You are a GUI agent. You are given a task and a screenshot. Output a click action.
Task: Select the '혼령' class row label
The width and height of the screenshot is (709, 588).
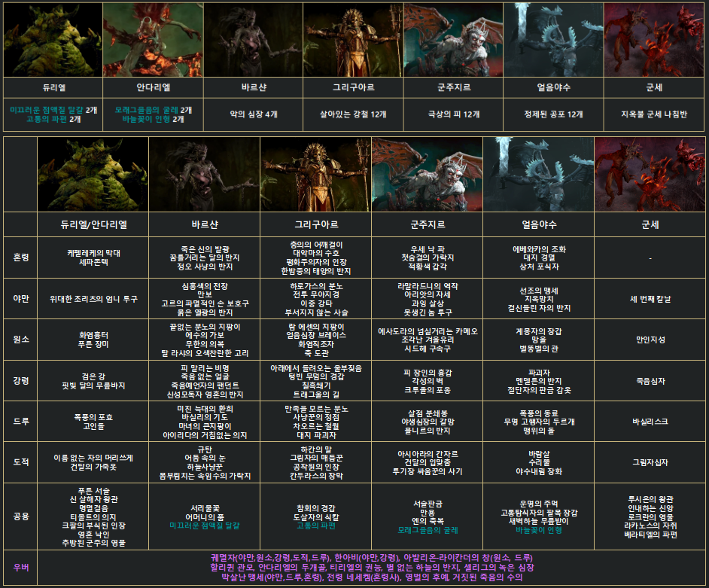tap(21, 257)
